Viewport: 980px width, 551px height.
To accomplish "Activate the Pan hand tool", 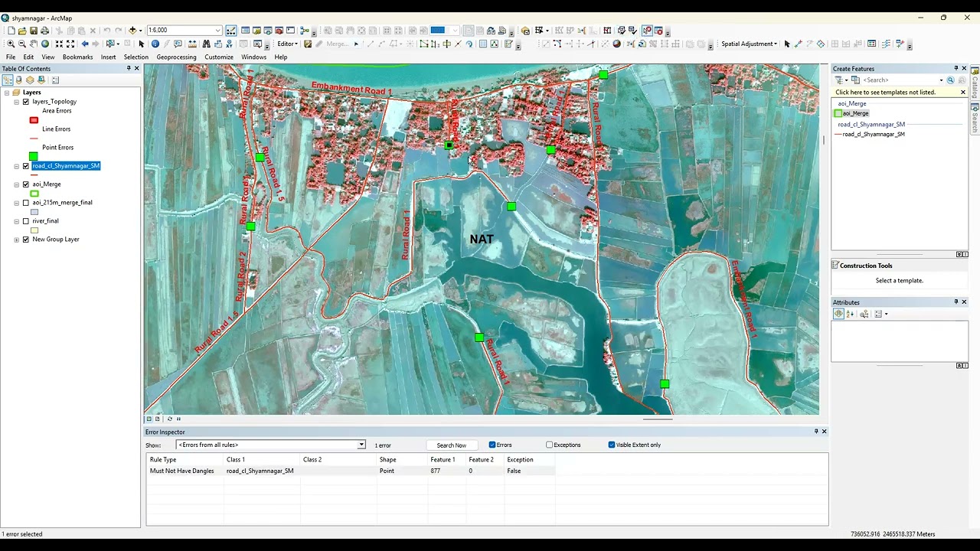I will (33, 44).
